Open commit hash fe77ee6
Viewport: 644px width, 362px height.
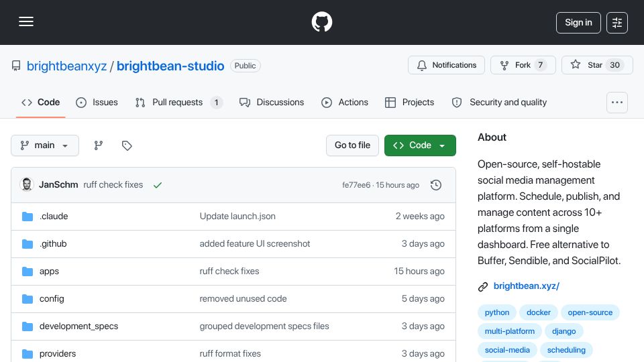click(356, 185)
